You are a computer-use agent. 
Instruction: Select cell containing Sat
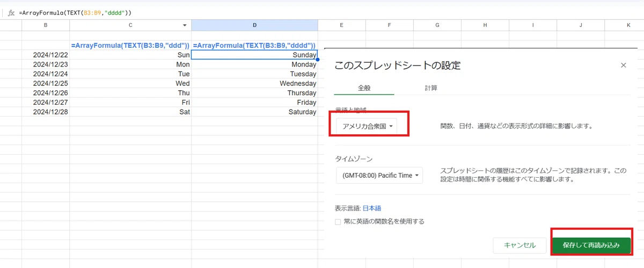click(130, 112)
